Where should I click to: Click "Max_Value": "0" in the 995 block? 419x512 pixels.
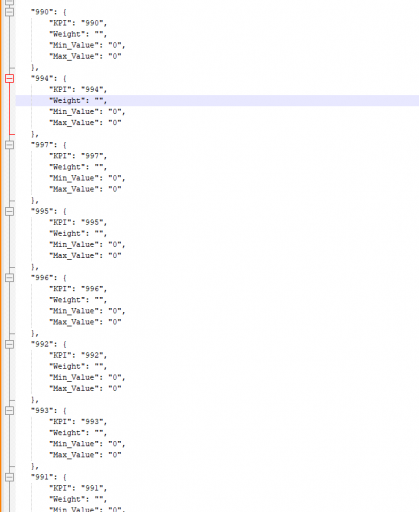click(x=85, y=256)
